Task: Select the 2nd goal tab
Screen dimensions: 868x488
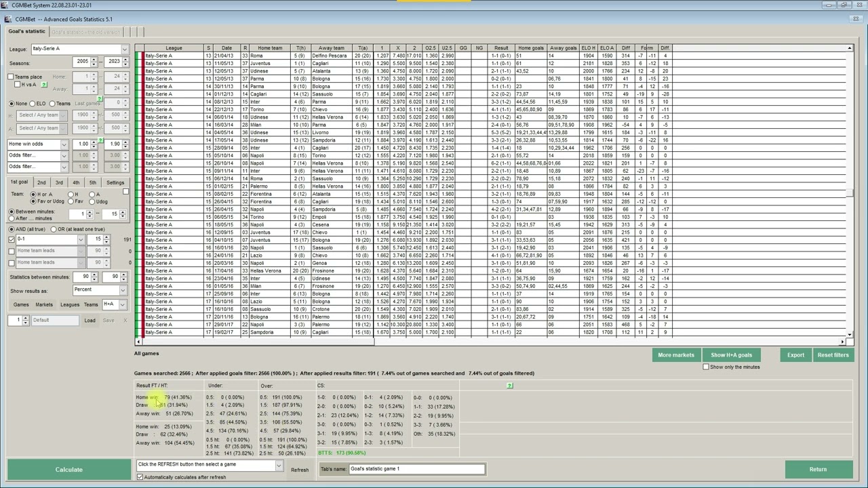Action: point(41,182)
